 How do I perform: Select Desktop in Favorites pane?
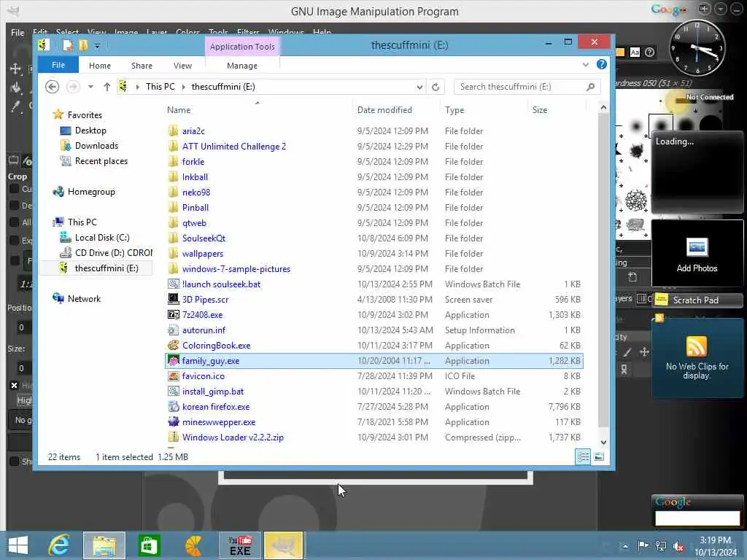(90, 131)
